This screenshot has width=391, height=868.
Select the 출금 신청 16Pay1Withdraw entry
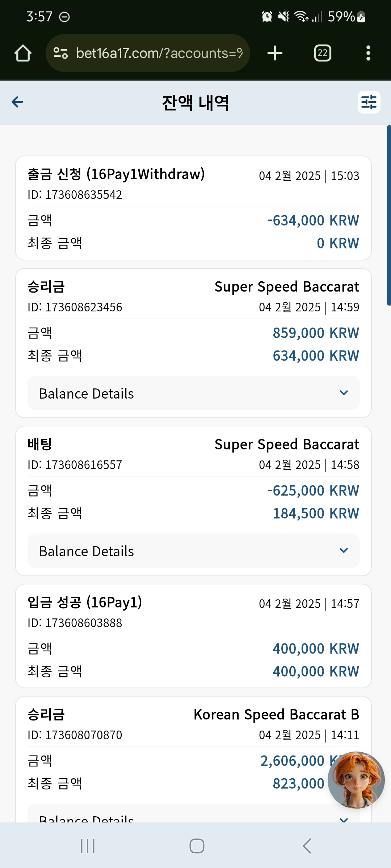pos(194,208)
